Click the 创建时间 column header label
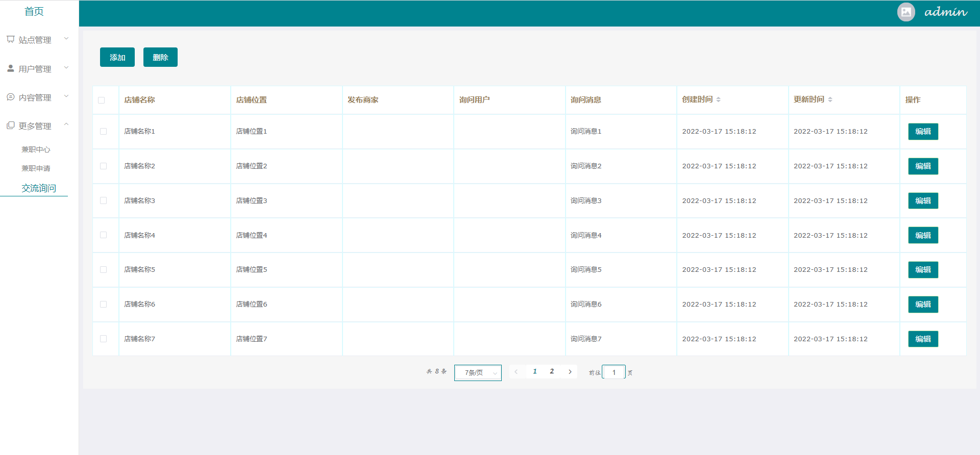 coord(697,99)
